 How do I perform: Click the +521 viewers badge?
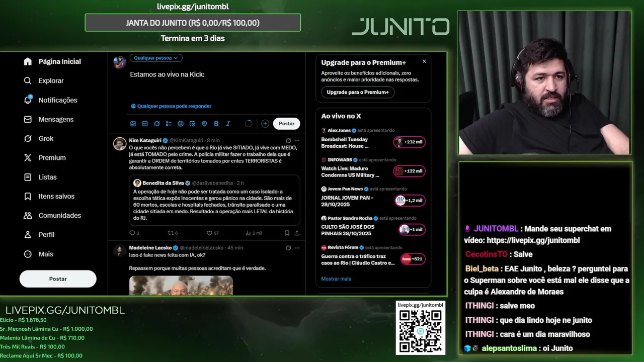[x=413, y=259]
